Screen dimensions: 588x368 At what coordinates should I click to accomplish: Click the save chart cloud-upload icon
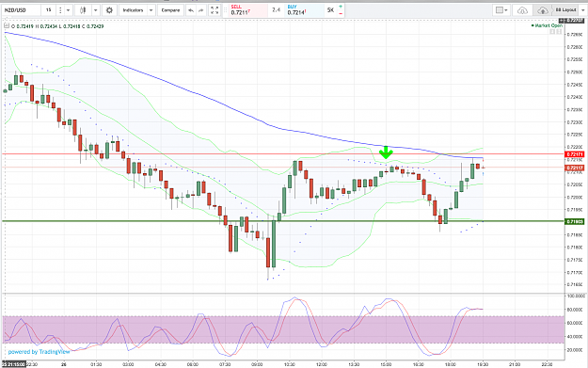(x=542, y=10)
